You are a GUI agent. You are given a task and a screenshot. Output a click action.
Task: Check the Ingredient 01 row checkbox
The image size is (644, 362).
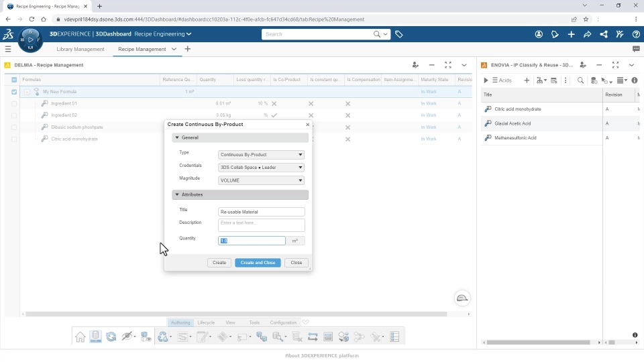(14, 103)
